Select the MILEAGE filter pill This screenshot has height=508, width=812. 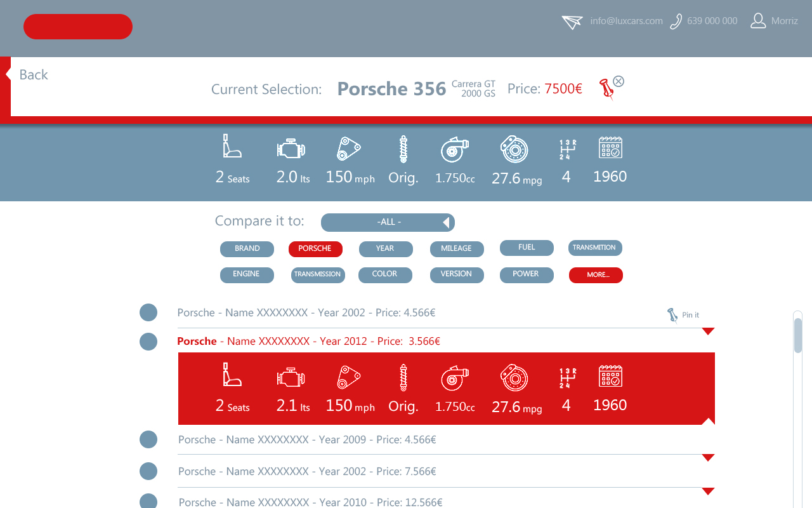point(457,249)
